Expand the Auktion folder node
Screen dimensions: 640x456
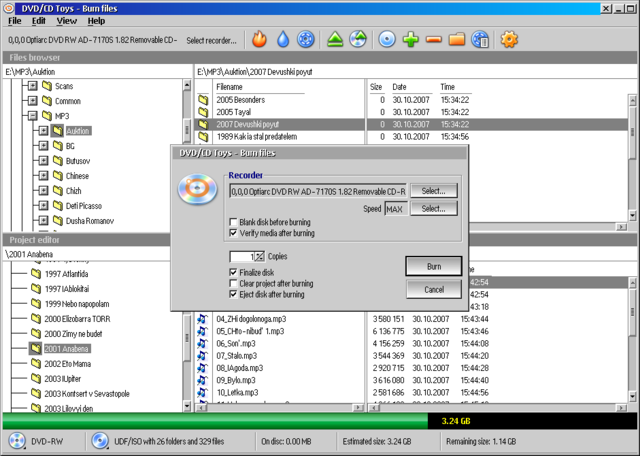[x=43, y=131]
